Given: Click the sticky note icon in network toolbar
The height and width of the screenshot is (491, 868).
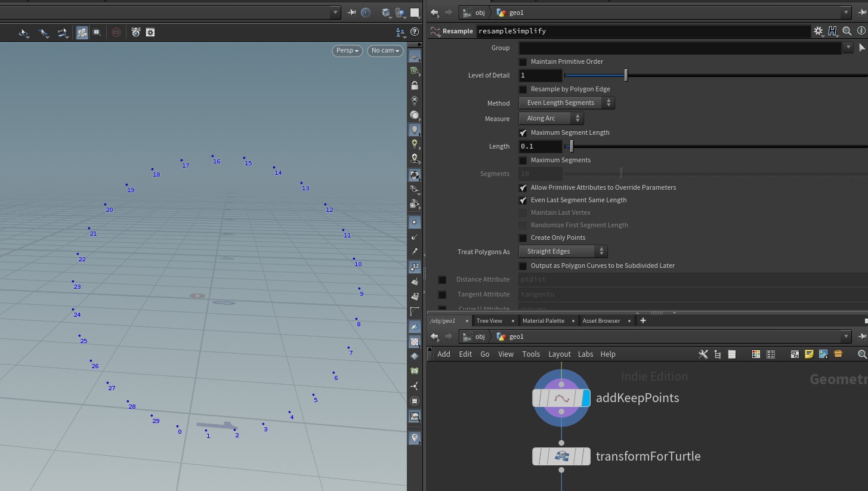Looking at the screenshot, I should point(809,354).
